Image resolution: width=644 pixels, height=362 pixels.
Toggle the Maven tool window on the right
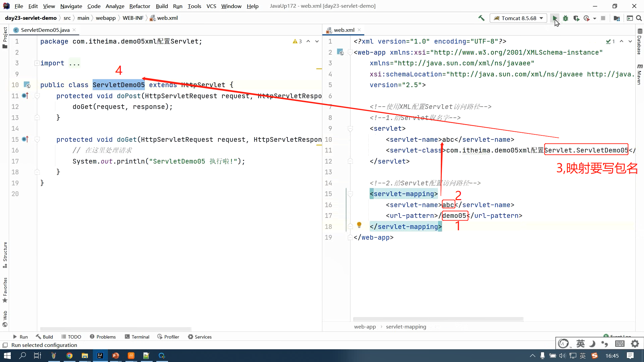pos(639,74)
